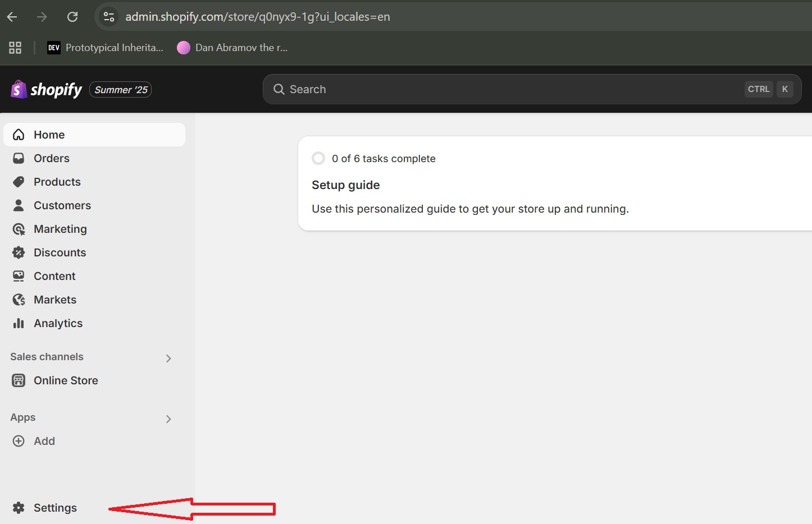Image resolution: width=812 pixels, height=524 pixels.
Task: Click the Shopify logo
Action: [46, 90]
